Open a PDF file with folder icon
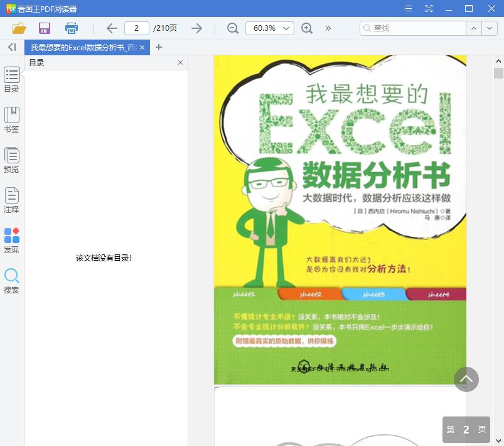The width and height of the screenshot is (504, 446). click(x=19, y=28)
